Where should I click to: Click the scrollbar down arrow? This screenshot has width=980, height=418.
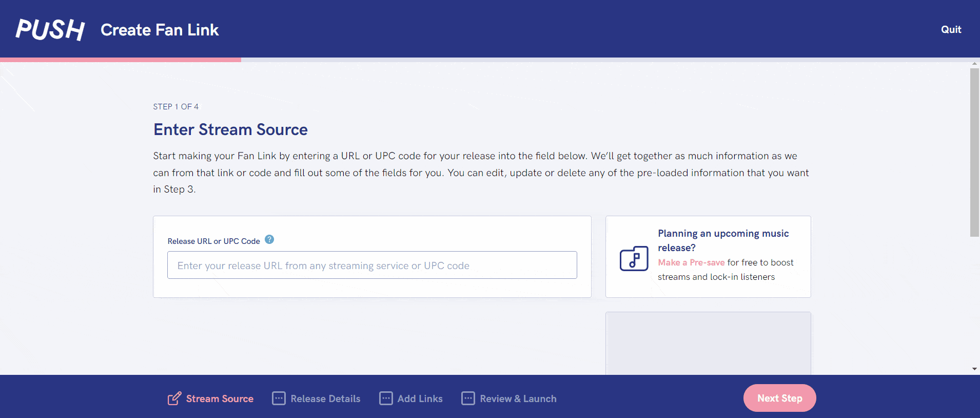(x=974, y=369)
